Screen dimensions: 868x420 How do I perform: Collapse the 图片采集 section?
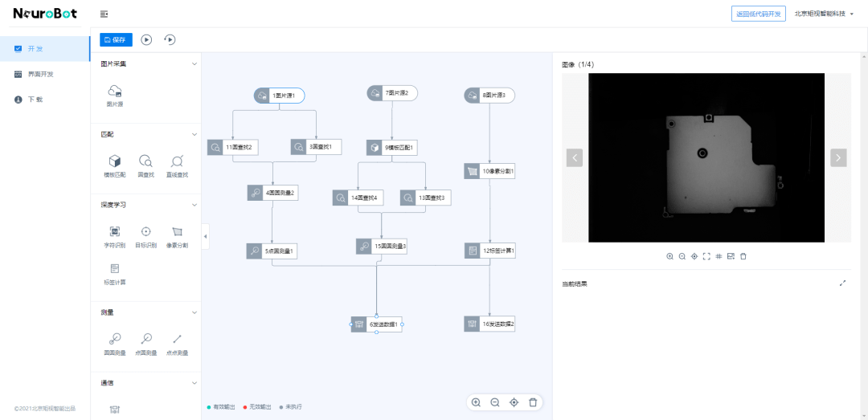point(194,64)
